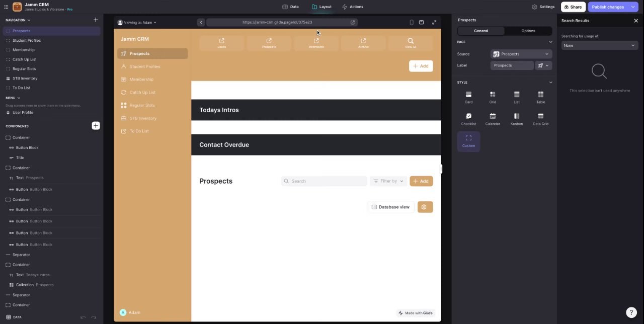Select Kanban style

pos(517,119)
